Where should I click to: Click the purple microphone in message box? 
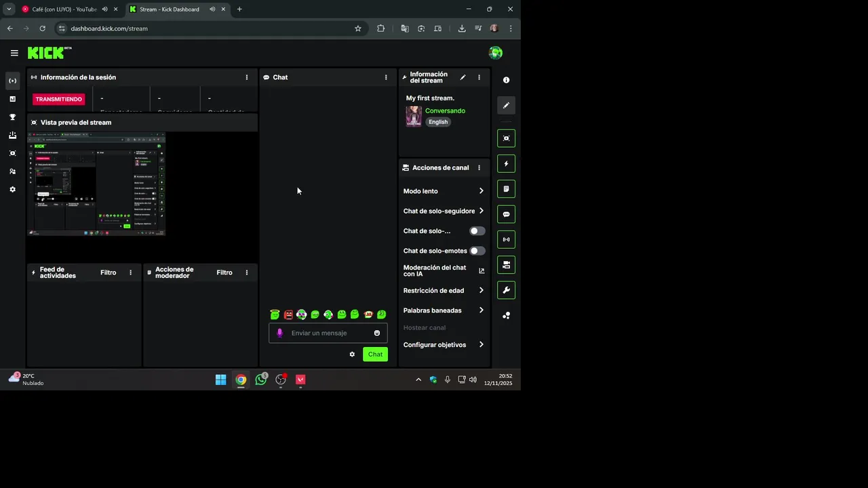[x=279, y=333]
